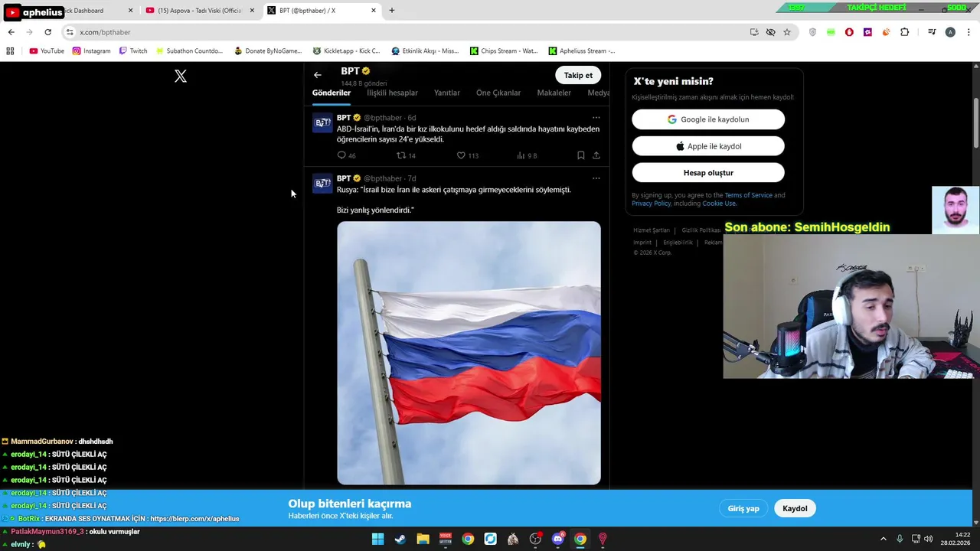980x551 pixels.
Task: Click Giriş yap in the blue banner
Action: (743, 508)
